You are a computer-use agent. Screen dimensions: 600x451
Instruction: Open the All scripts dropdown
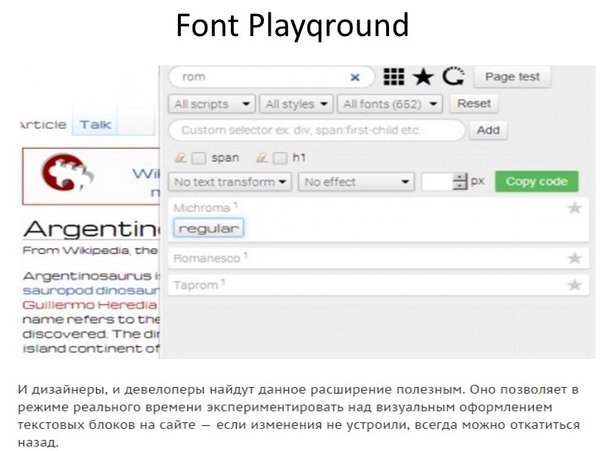[211, 104]
